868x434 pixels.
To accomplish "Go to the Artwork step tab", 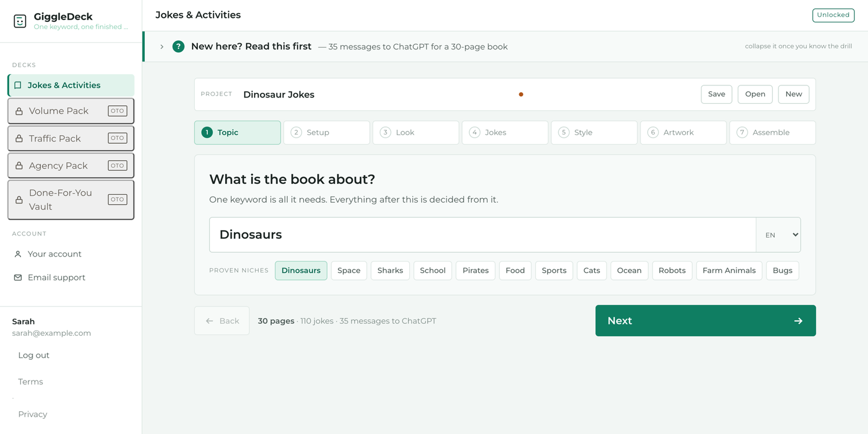I will [x=684, y=132].
